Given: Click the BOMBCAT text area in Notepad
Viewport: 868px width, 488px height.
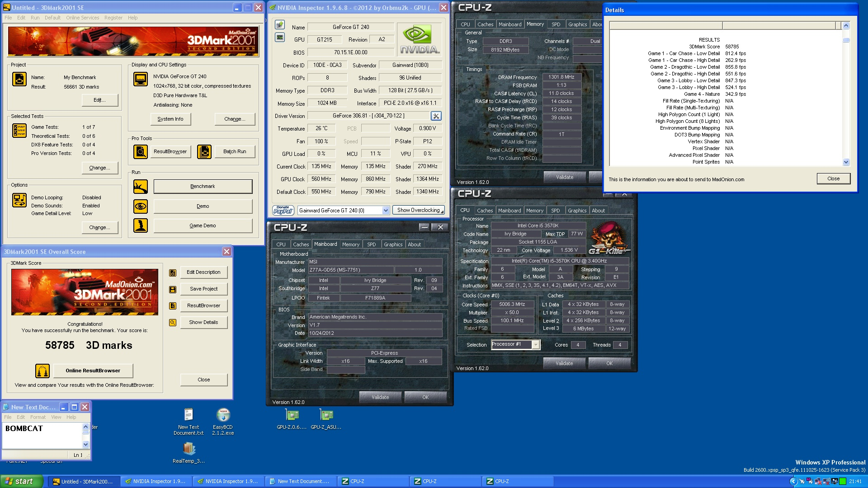Looking at the screenshot, I should (x=42, y=436).
